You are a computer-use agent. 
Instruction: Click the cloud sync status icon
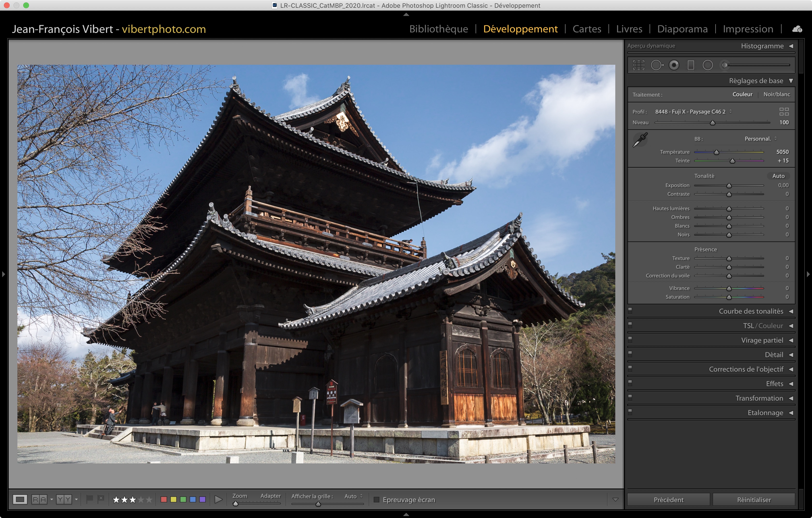click(797, 29)
